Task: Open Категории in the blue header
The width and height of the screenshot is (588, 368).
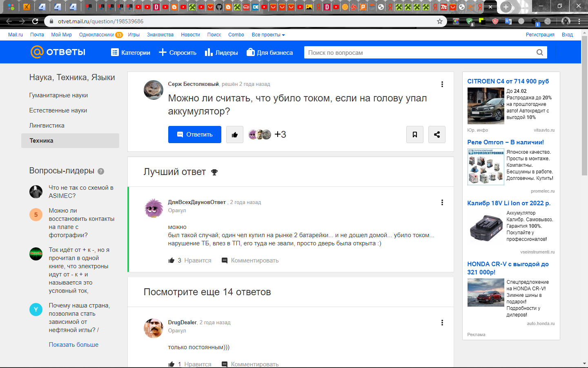Action: [x=131, y=52]
